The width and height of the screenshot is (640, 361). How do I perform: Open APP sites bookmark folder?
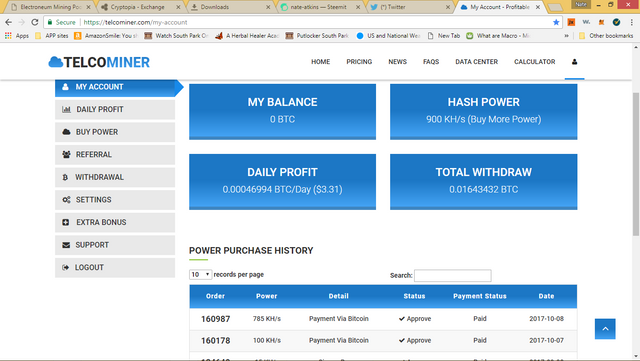[52, 36]
